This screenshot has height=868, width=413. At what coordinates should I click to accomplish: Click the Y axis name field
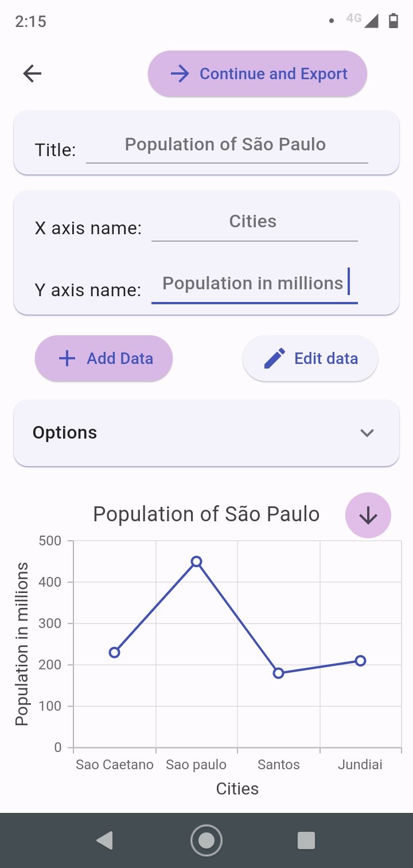(254, 284)
